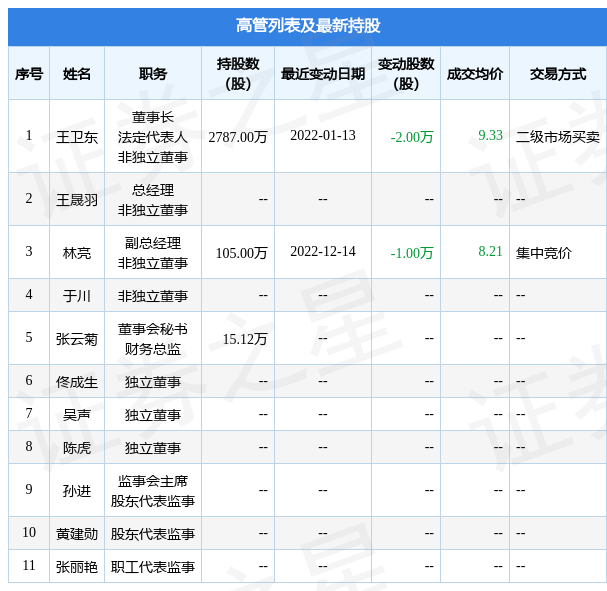Click row number 9
The image size is (607, 591).
pyautogui.click(x=29, y=489)
